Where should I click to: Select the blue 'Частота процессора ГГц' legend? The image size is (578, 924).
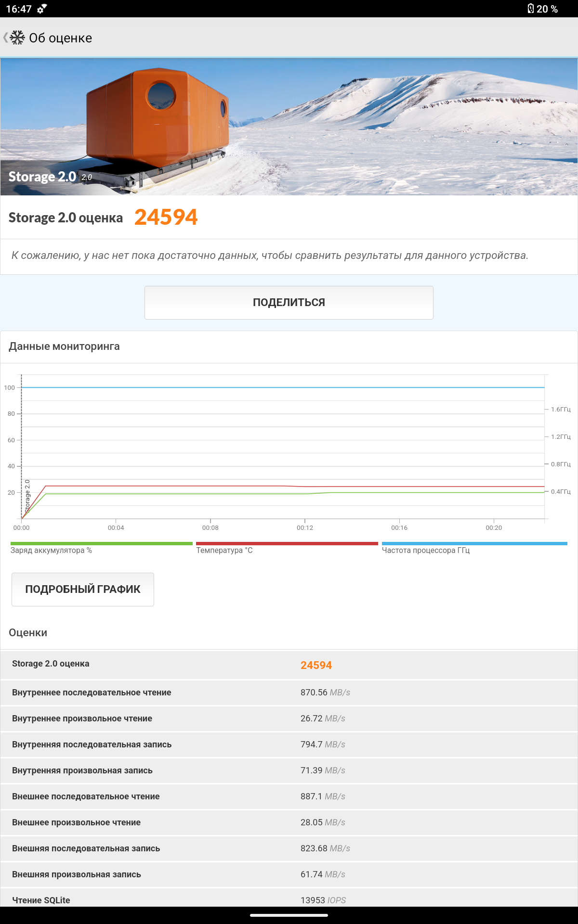pos(474,548)
